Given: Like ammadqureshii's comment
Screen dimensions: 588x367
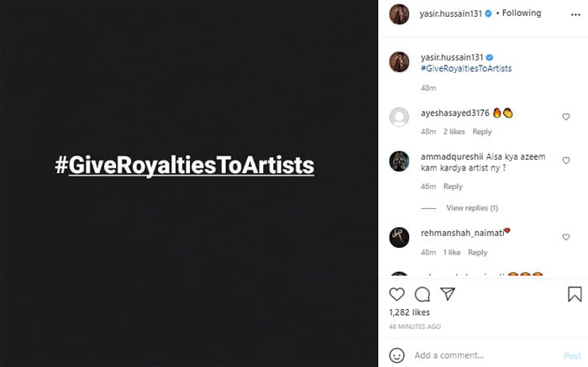Looking at the screenshot, I should (x=566, y=160).
